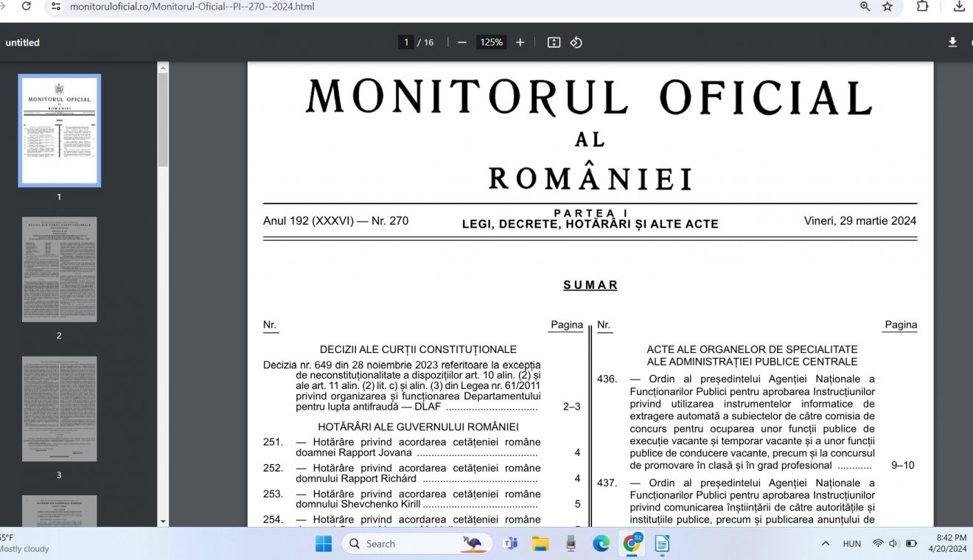
Task: Click the sidebar scroll down arrow
Action: point(163,522)
